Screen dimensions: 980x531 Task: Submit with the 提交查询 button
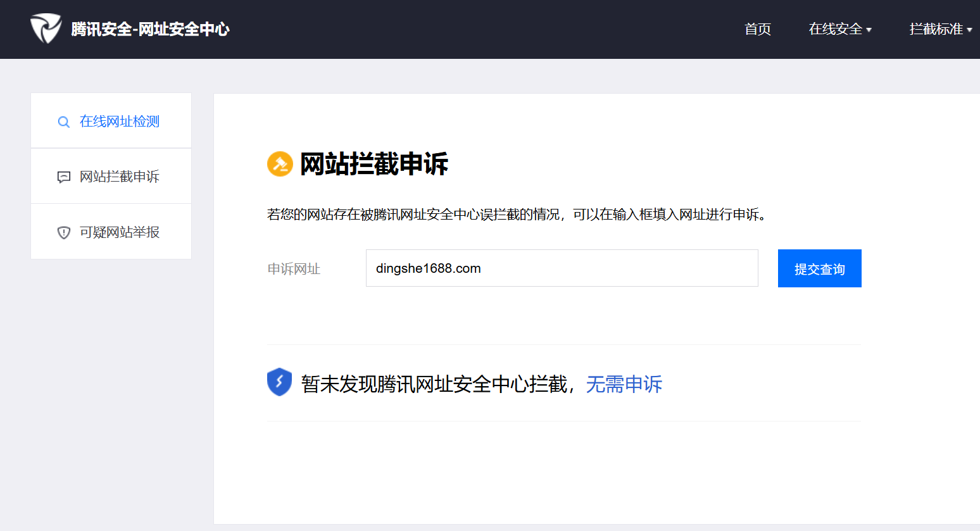pos(820,268)
